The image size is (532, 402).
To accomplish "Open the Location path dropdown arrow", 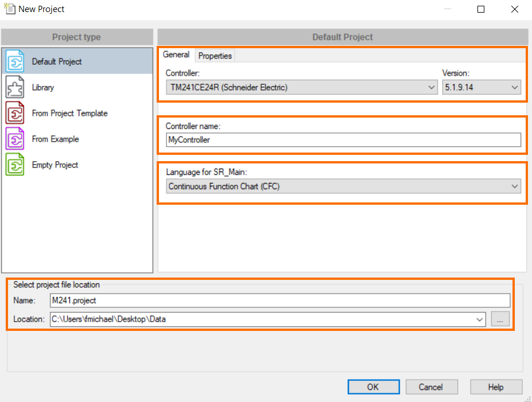I will pos(480,320).
